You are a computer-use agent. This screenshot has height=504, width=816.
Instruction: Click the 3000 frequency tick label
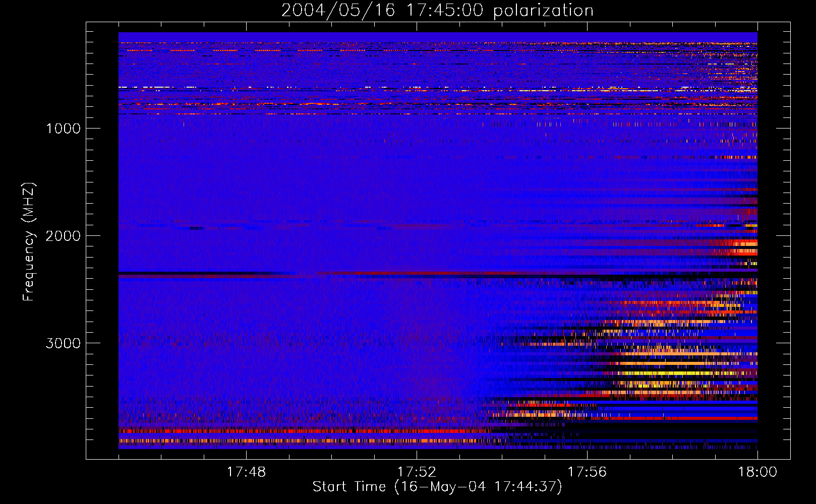point(64,343)
